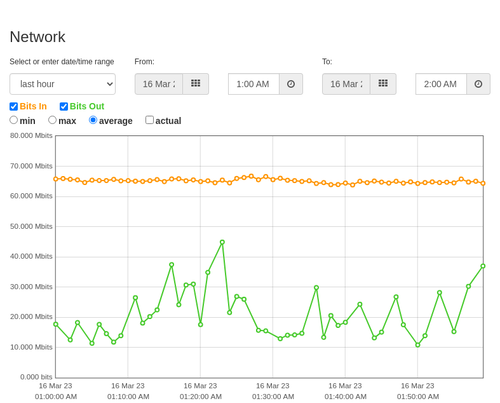Click the To date field '16 Mar'
The height and width of the screenshot is (403, 500).
tap(346, 84)
